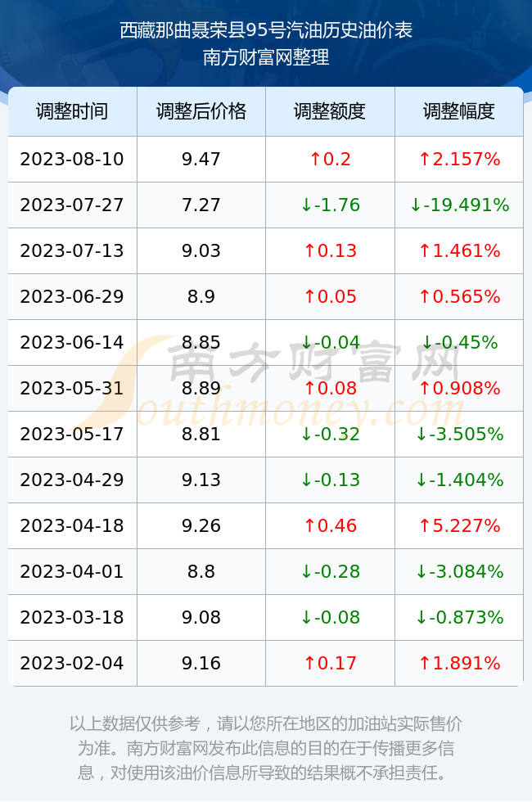Click the ↑0.46 adjustment cell
This screenshot has width=532, height=802.
pyautogui.click(x=330, y=525)
